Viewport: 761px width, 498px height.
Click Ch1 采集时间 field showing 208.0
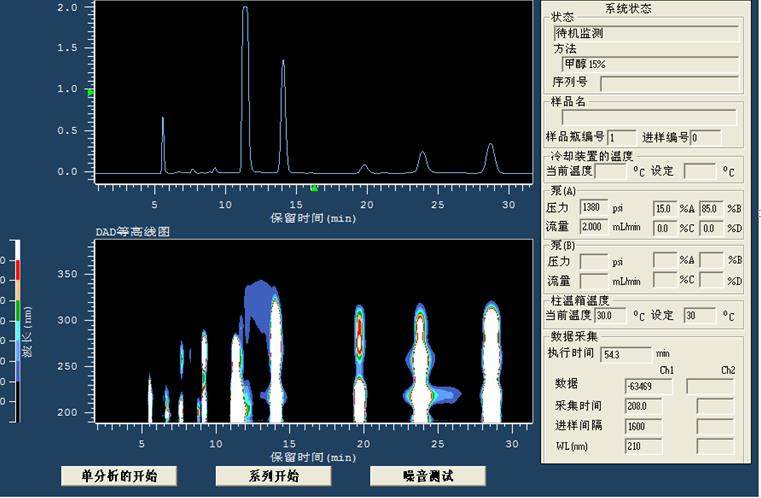643,406
